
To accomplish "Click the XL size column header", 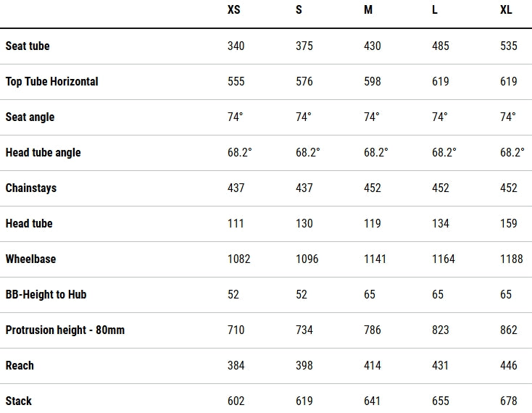I will (506, 9).
